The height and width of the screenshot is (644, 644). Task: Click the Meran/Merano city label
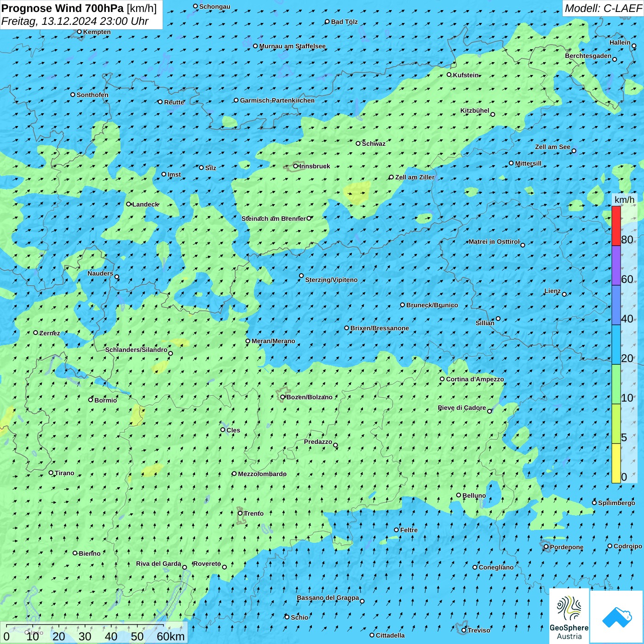pos(273,341)
